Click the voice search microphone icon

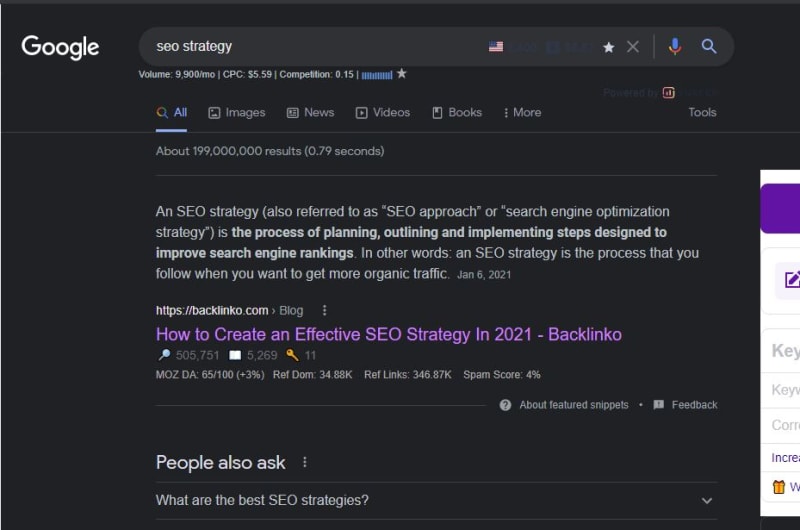point(674,46)
